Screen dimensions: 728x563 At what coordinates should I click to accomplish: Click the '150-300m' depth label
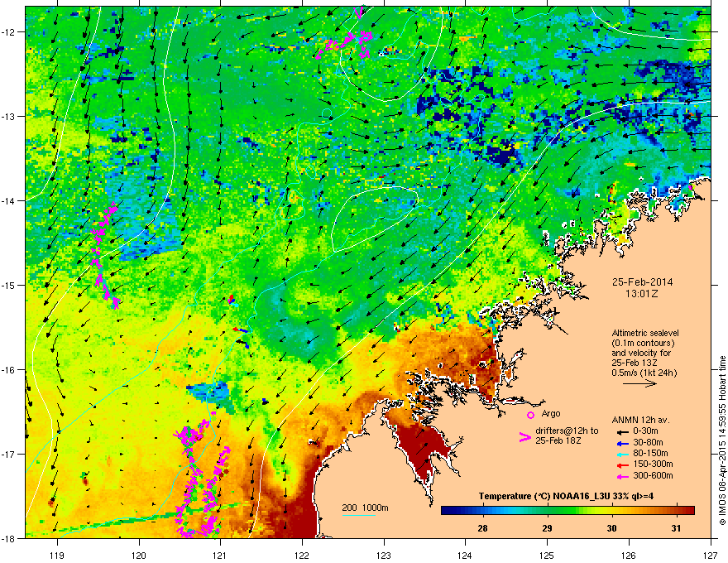[653, 464]
